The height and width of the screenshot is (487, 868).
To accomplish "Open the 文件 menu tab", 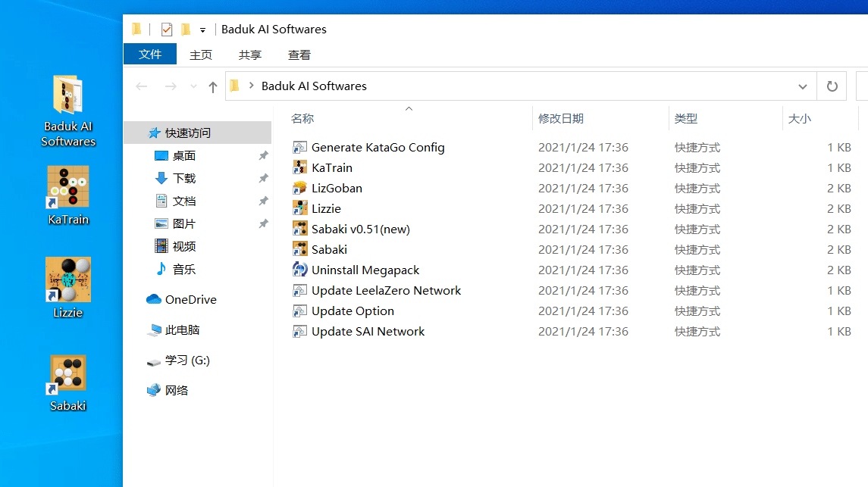I will point(150,55).
